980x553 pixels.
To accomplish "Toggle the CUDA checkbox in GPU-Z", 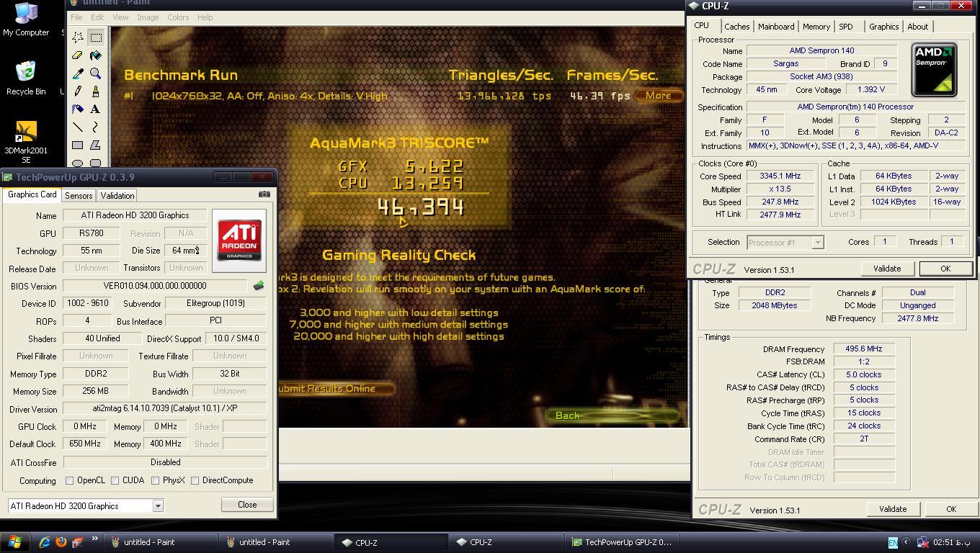I will point(115,480).
